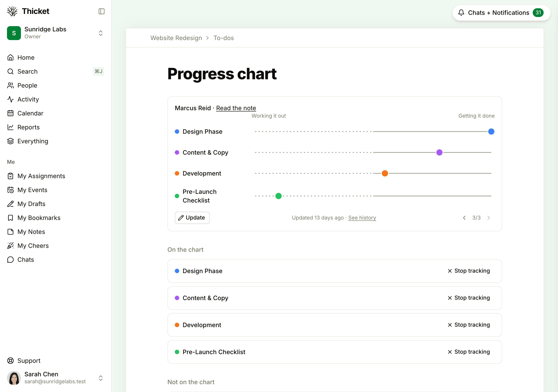Viewport: 558px width, 392px height.
Task: Click the notification bell icon
Action: [461, 13]
